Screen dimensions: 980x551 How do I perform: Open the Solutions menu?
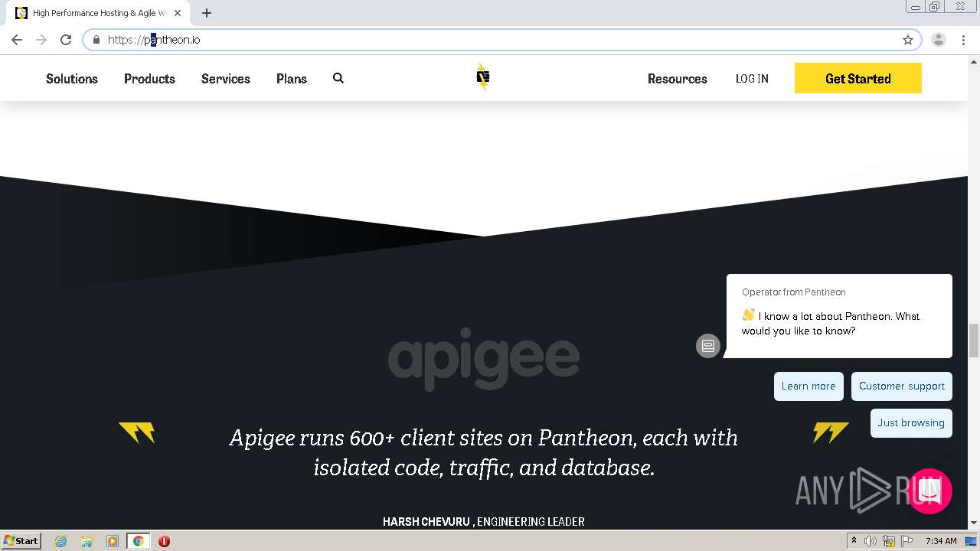(72, 79)
